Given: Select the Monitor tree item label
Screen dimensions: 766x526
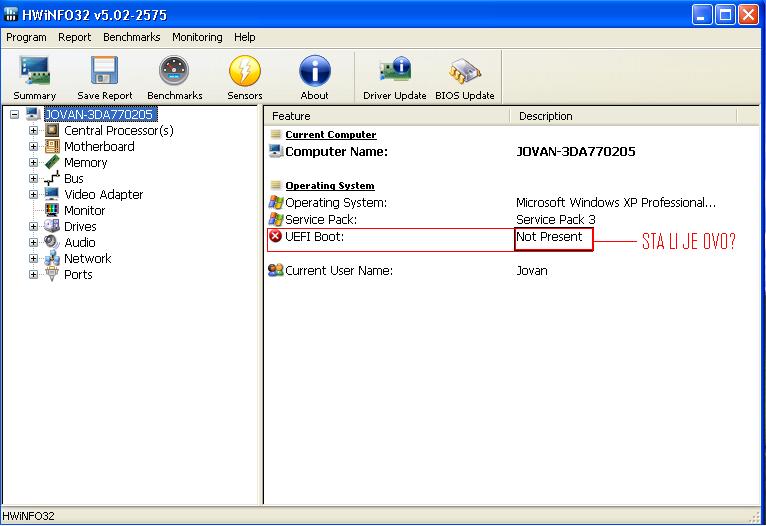Looking at the screenshot, I should 85,210.
